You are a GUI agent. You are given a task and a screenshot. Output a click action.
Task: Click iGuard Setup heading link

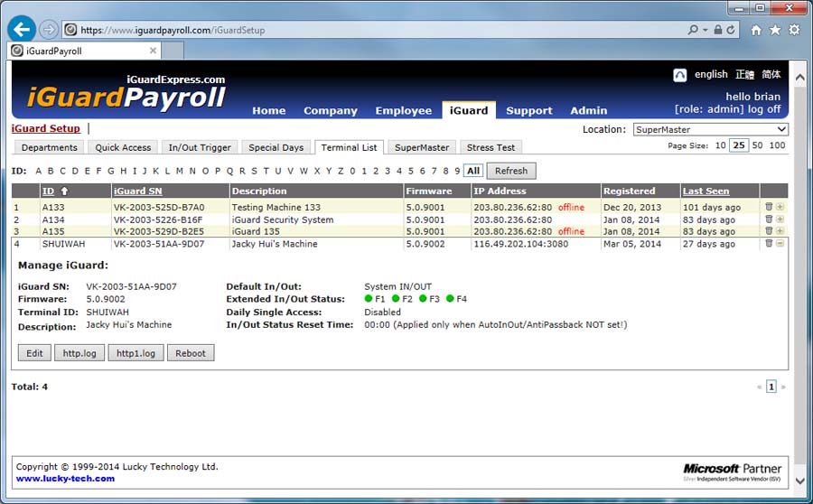click(x=46, y=128)
